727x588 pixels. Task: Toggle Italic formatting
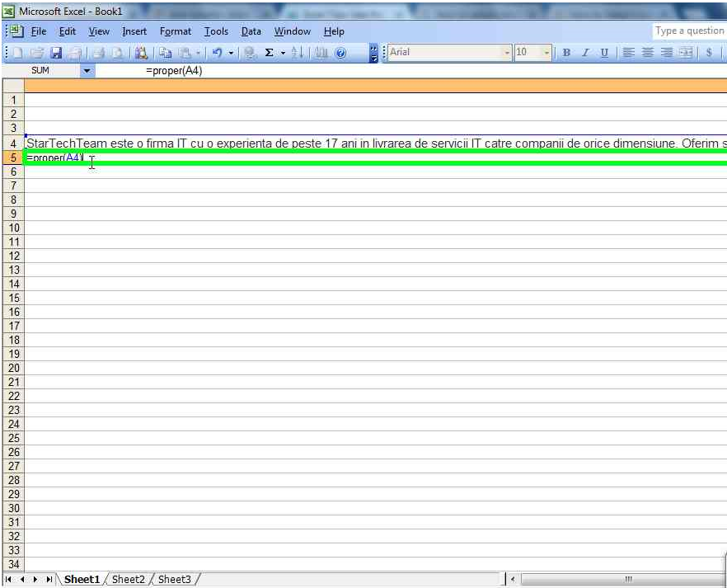[585, 52]
